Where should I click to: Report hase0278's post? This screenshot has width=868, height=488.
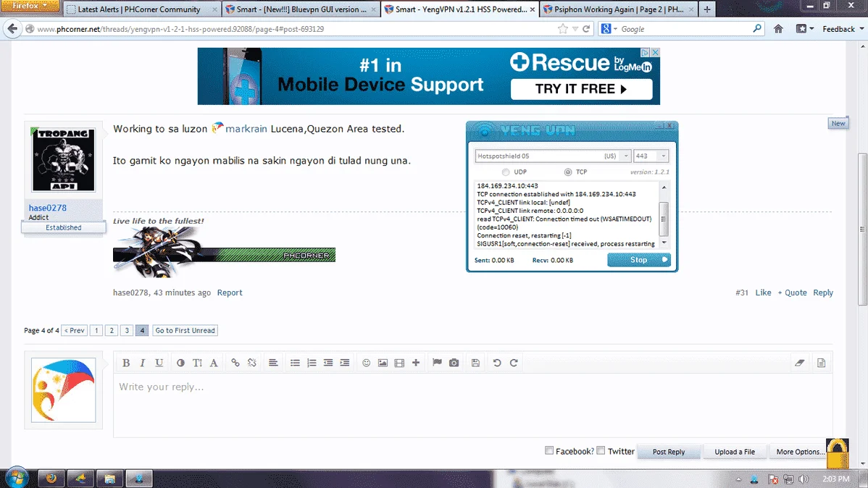(230, 293)
